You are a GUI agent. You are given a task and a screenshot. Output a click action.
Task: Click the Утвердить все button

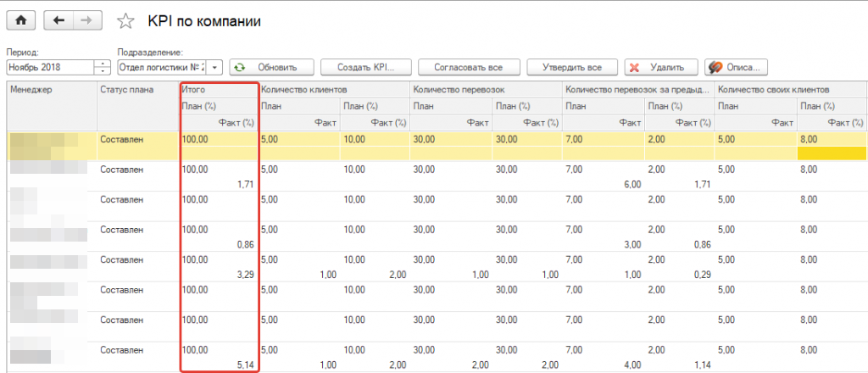[x=572, y=67]
